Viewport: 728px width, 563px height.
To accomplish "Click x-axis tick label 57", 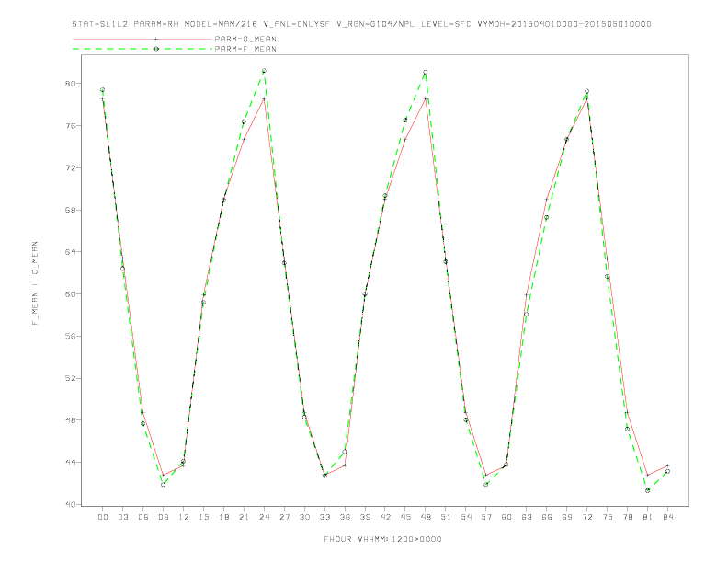I will [486, 517].
